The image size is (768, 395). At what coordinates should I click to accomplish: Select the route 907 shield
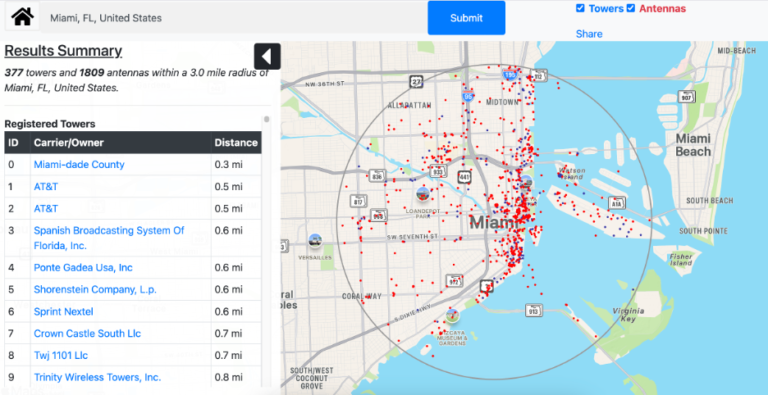click(x=687, y=96)
